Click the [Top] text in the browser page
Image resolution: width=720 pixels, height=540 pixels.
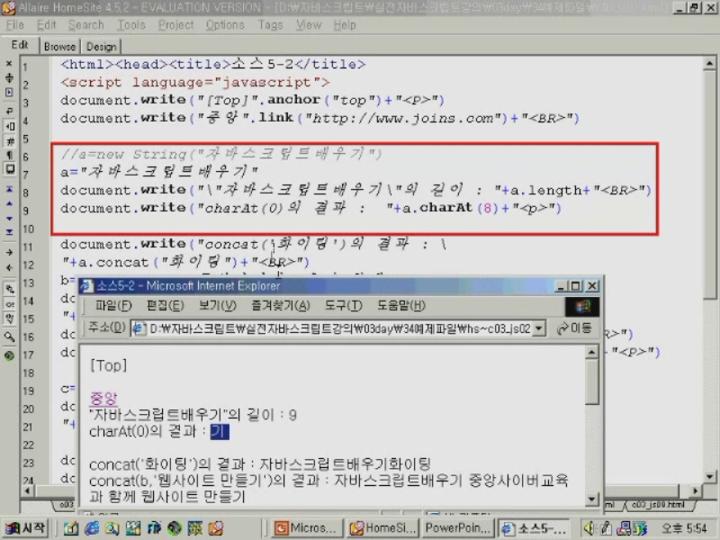point(108,366)
